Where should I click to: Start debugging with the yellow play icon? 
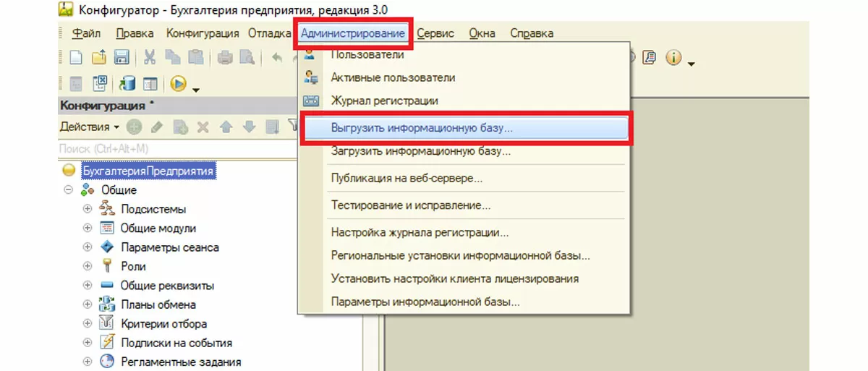click(x=179, y=84)
